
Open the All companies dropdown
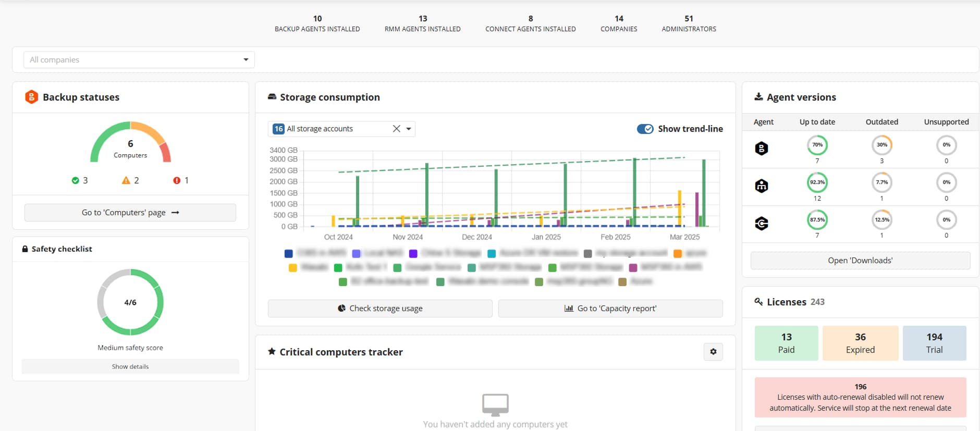tap(139, 60)
